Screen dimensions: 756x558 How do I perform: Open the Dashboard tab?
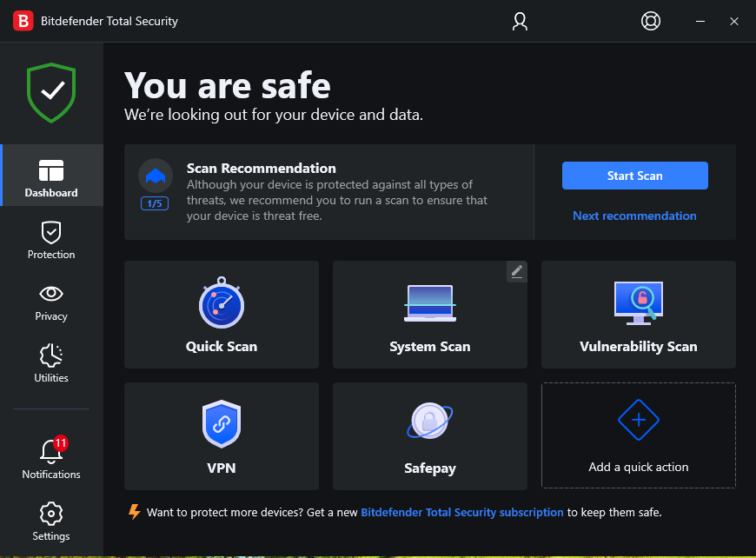click(x=51, y=176)
